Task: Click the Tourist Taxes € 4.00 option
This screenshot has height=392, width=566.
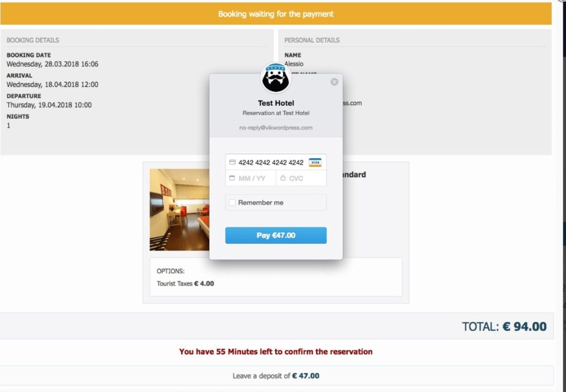Action: pyautogui.click(x=185, y=284)
